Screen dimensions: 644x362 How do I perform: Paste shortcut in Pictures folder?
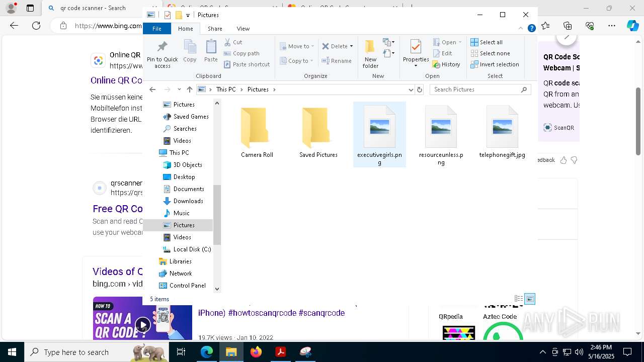pos(247,64)
